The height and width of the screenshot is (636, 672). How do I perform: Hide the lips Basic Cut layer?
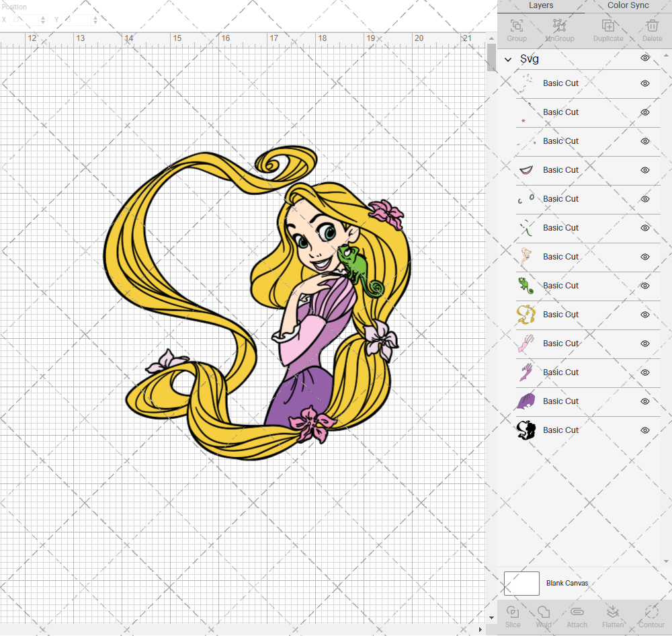[x=645, y=170]
